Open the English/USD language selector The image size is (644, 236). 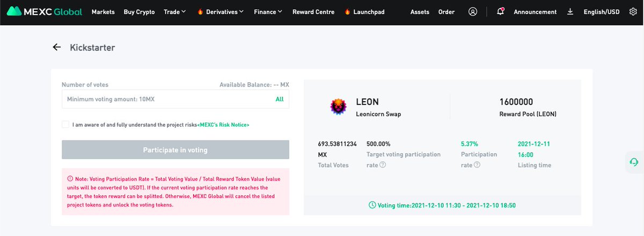[602, 12]
